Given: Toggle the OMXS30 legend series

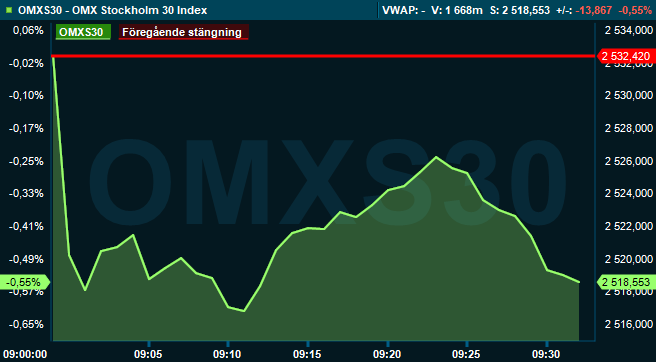Looking at the screenshot, I should pyautogui.click(x=82, y=32).
